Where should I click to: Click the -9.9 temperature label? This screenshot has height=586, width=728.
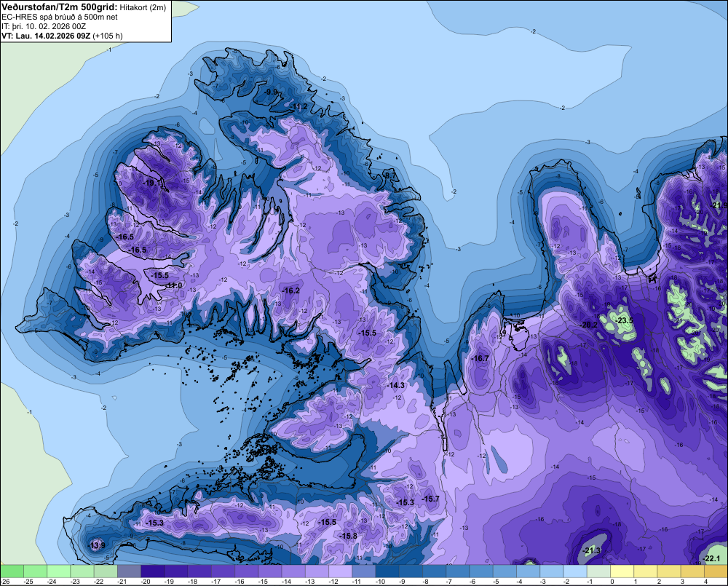pyautogui.click(x=271, y=92)
